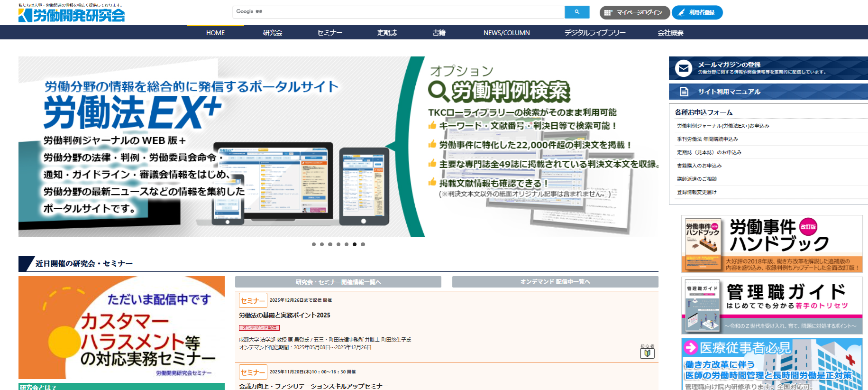This screenshot has height=390, width=868.
Task: Click 講師派遣のご相談 form link
Action: click(696, 179)
